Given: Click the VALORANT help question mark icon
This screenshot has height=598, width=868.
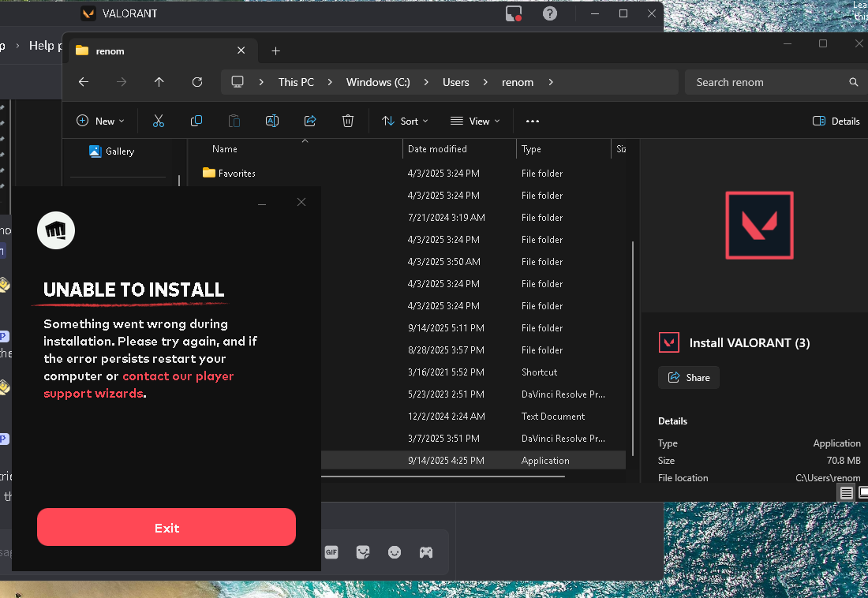Looking at the screenshot, I should (550, 13).
